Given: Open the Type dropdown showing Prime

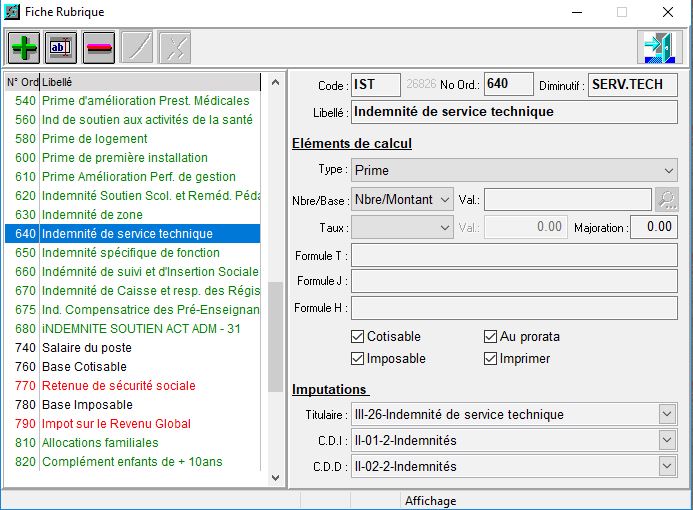Looking at the screenshot, I should click(514, 170).
